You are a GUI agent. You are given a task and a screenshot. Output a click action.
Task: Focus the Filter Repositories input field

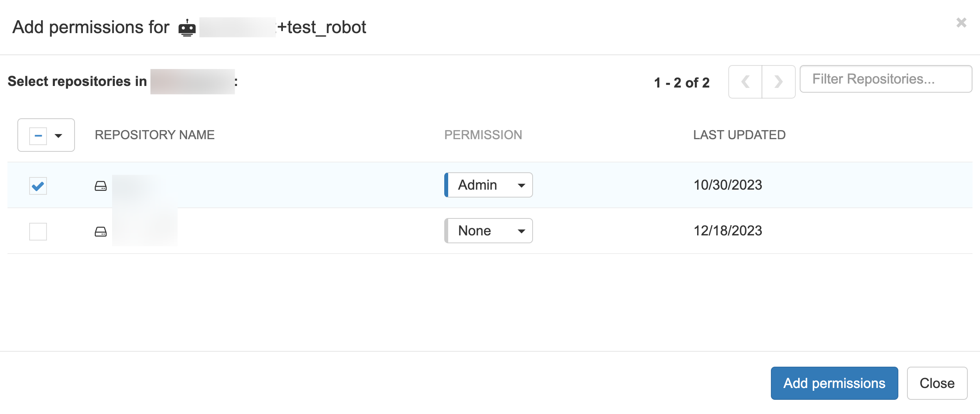[x=885, y=79]
